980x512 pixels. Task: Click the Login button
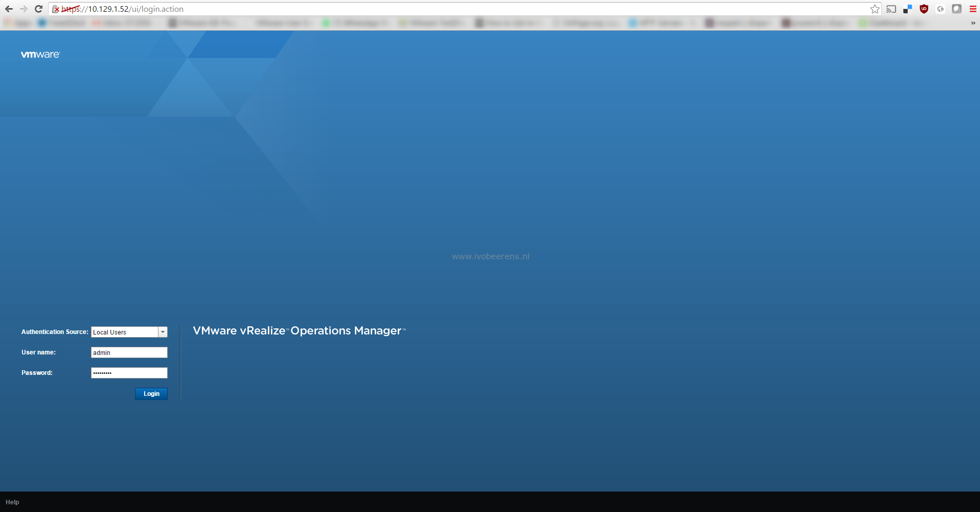click(151, 394)
